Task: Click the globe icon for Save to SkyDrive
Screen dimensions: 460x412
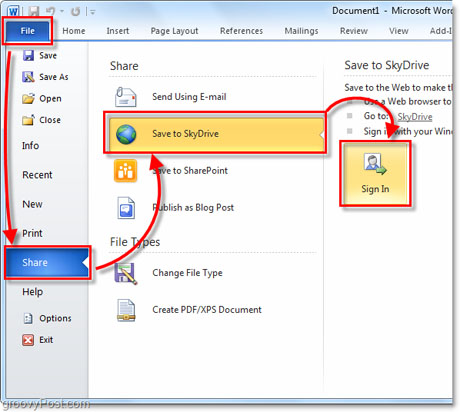Action: tap(126, 134)
